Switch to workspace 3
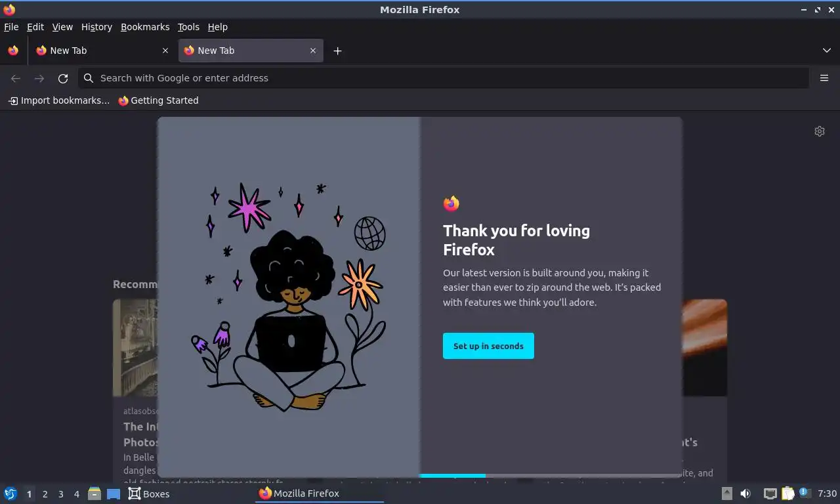 coord(60,494)
